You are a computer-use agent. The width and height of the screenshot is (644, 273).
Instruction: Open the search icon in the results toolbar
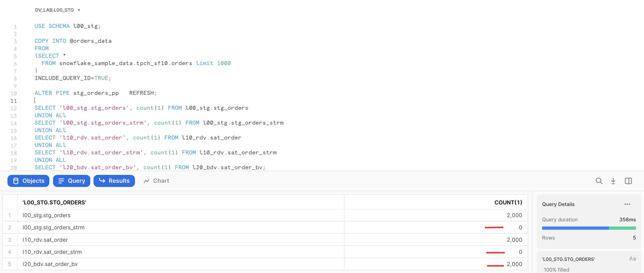pos(599,181)
